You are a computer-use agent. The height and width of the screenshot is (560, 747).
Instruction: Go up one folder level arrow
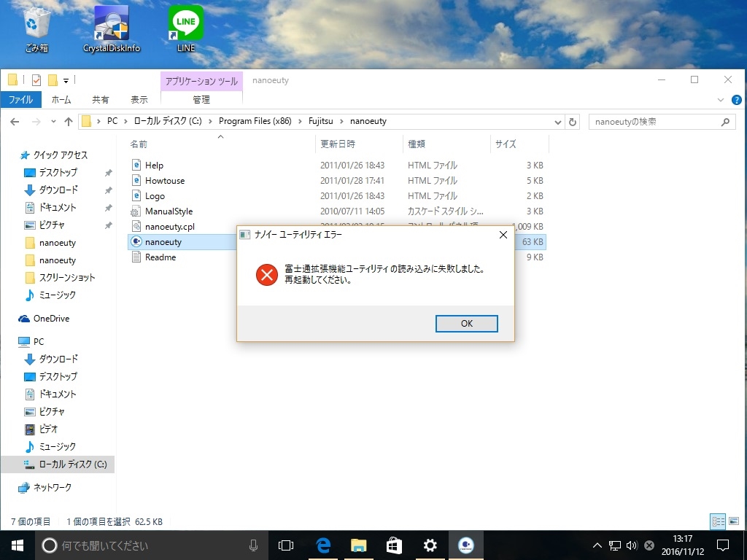click(69, 122)
